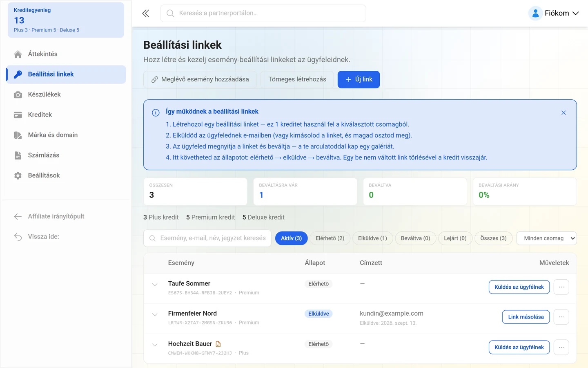The height and width of the screenshot is (368, 588).
Task: Expand the Firmenfeier Nord row
Action: click(x=155, y=314)
